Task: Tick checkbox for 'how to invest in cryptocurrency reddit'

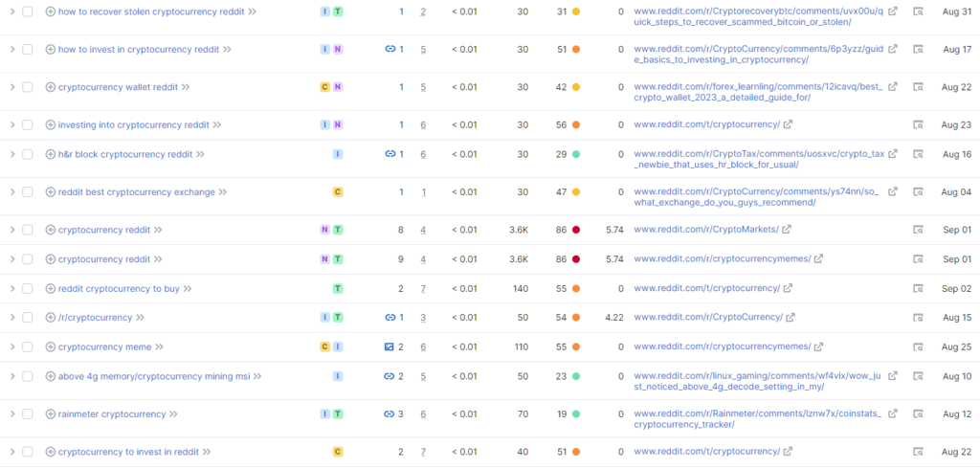Action: (x=28, y=50)
